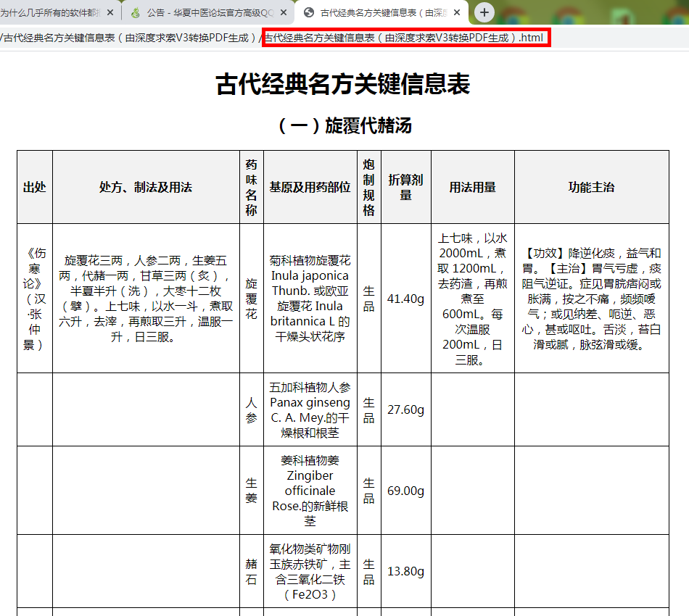Viewport: 689px width, 616px height.
Task: Click the globe favicon on the active tab
Action: point(310,12)
